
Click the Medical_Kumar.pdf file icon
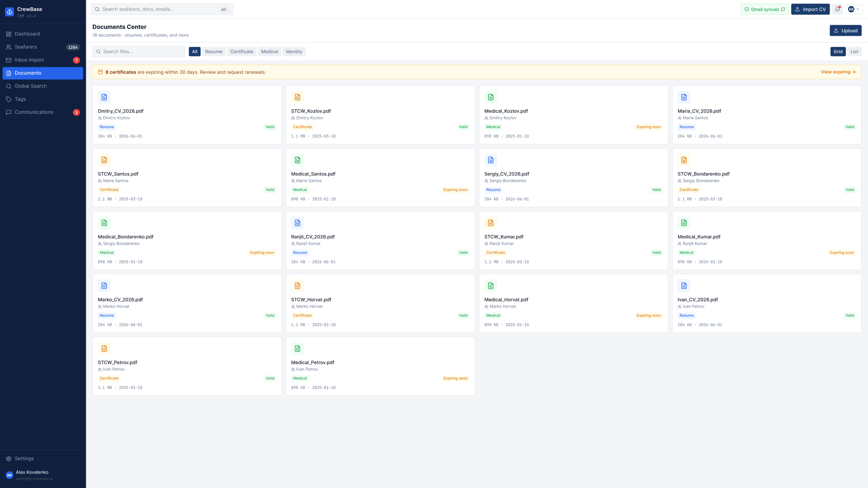tap(684, 223)
